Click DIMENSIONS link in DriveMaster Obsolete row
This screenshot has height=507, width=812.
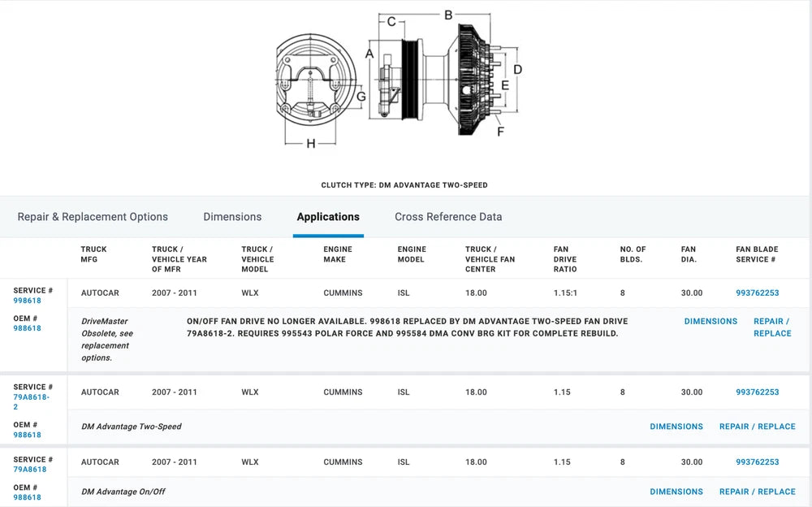tap(710, 322)
